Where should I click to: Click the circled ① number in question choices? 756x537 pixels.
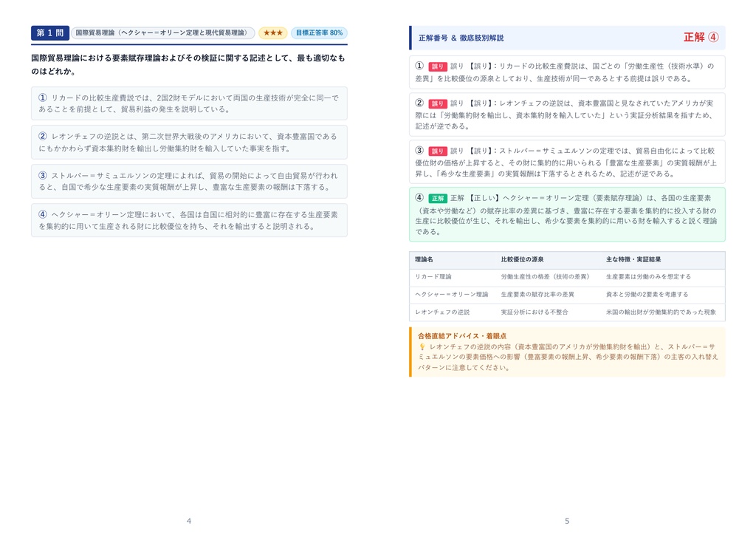point(43,98)
